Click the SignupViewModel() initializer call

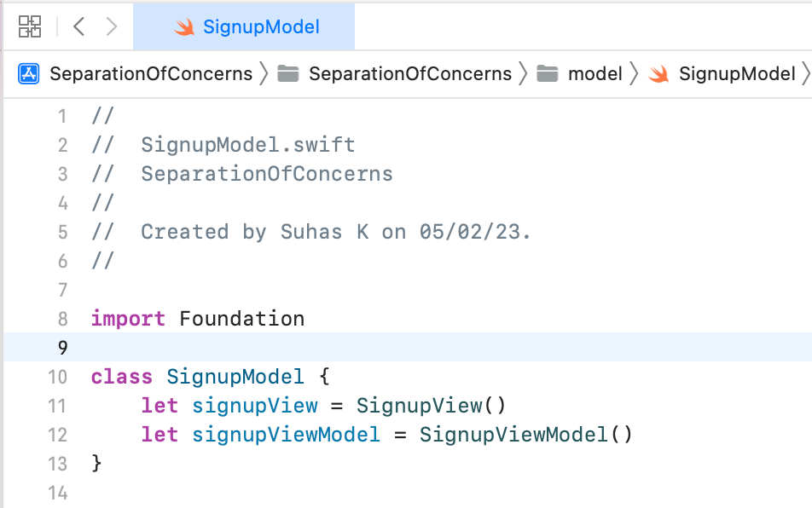pos(525,435)
